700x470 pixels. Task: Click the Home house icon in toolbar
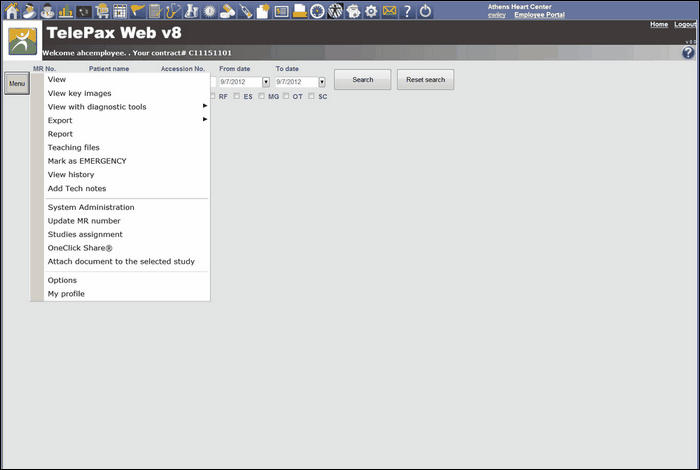click(x=12, y=11)
